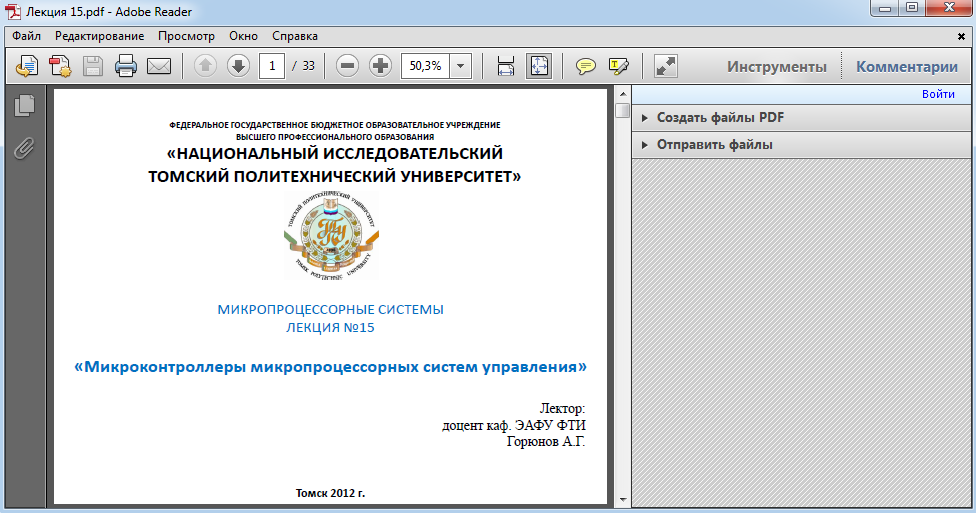Print the document using the printer icon
Image resolution: width=976 pixels, height=513 pixels.
click(x=126, y=66)
